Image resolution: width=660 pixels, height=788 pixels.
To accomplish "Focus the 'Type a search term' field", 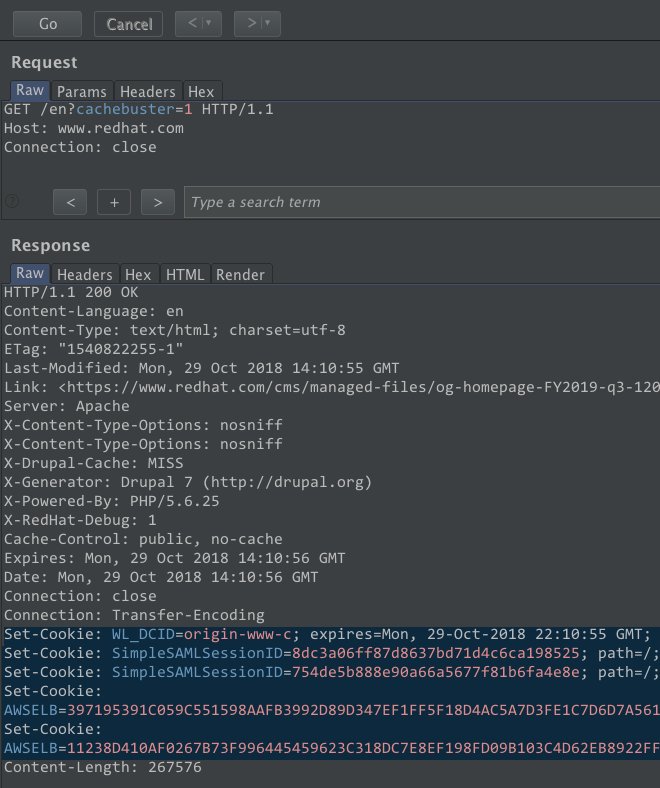I will click(422, 202).
